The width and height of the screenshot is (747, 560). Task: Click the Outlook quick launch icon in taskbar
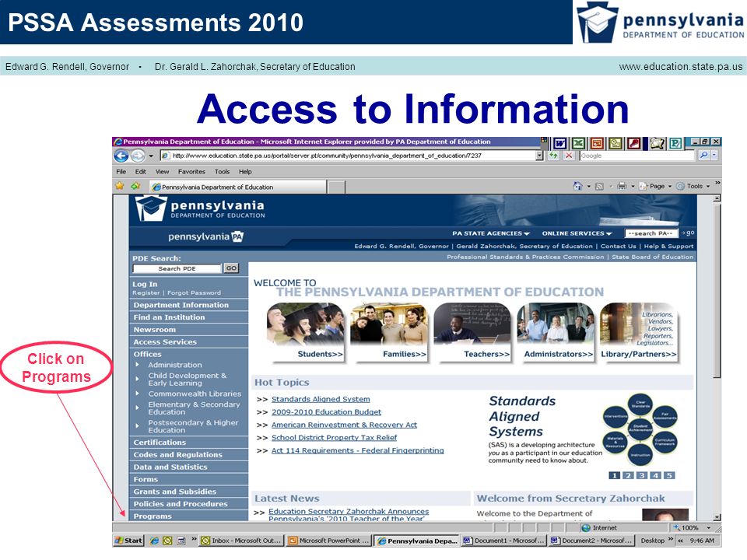pos(167,541)
